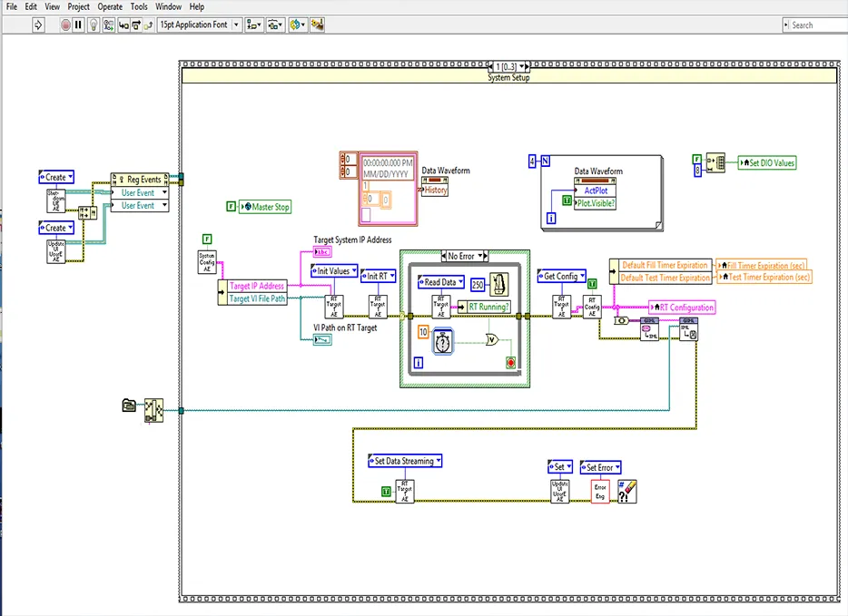
Task: Select the metronome Wait node
Action: click(x=500, y=285)
